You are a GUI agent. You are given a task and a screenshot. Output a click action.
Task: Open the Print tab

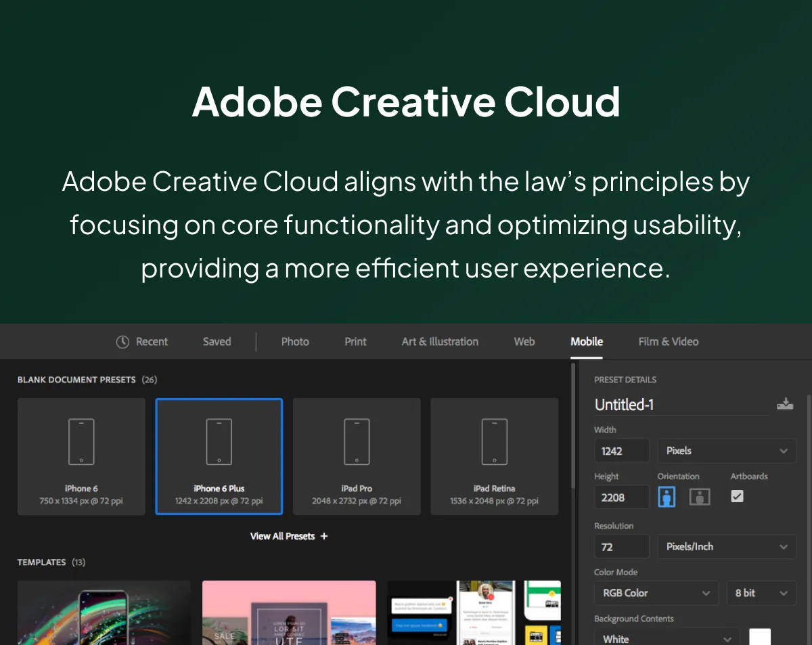[x=355, y=342]
